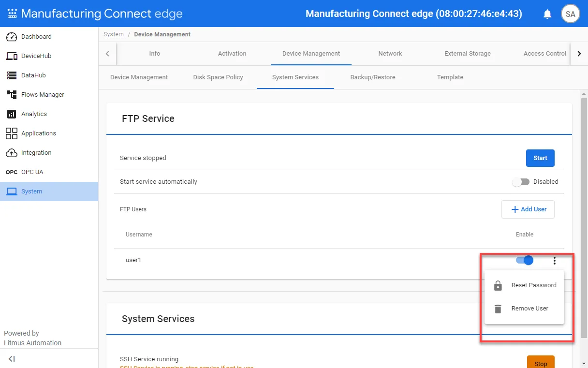Viewport: 588px width, 368px height.
Task: Click the Add User button
Action: [528, 209]
